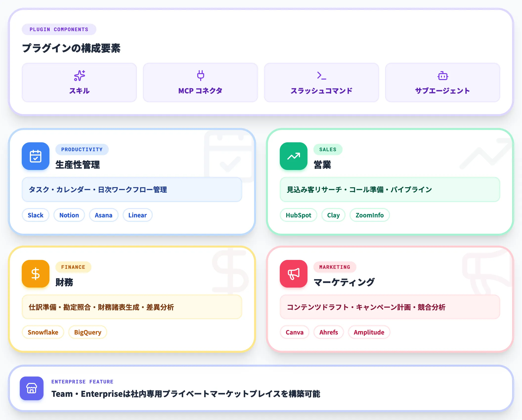
Task: Click the purple storefront enterprise icon
Action: 32,388
